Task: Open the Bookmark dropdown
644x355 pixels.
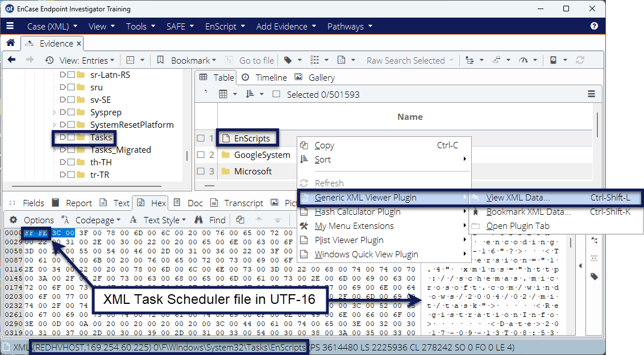Action: click(193, 60)
